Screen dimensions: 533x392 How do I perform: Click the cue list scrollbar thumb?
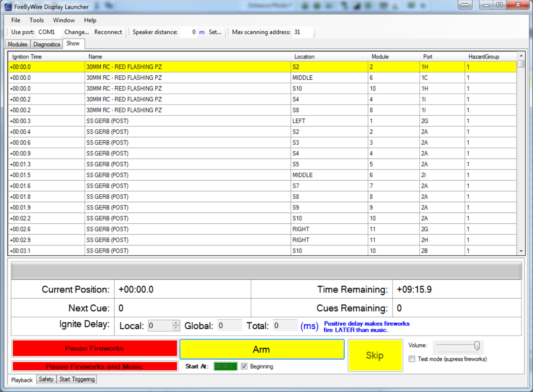pyautogui.click(x=521, y=64)
